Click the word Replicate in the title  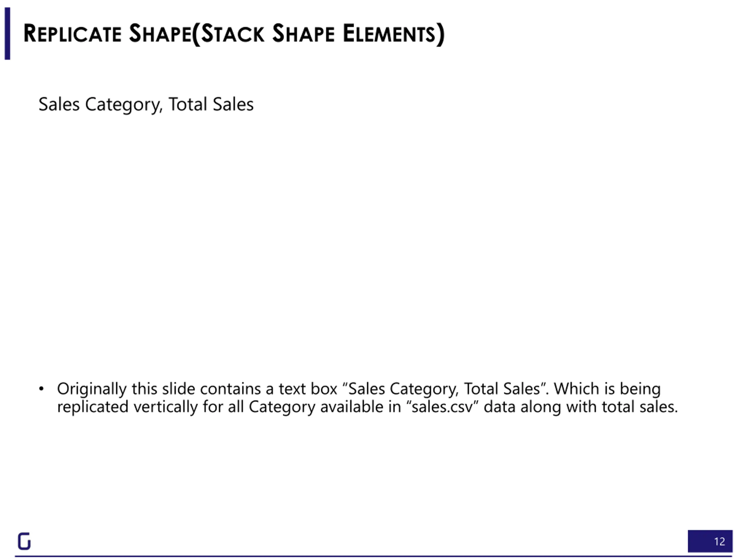[x=72, y=34]
